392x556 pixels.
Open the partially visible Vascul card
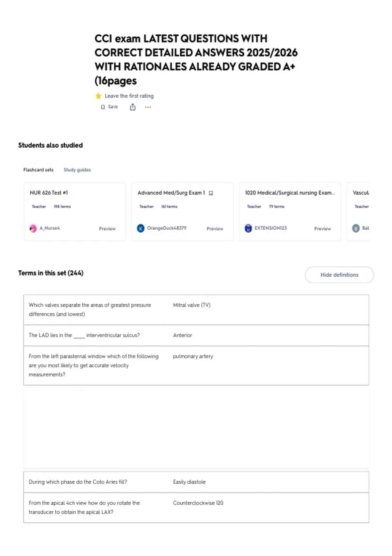(x=358, y=212)
